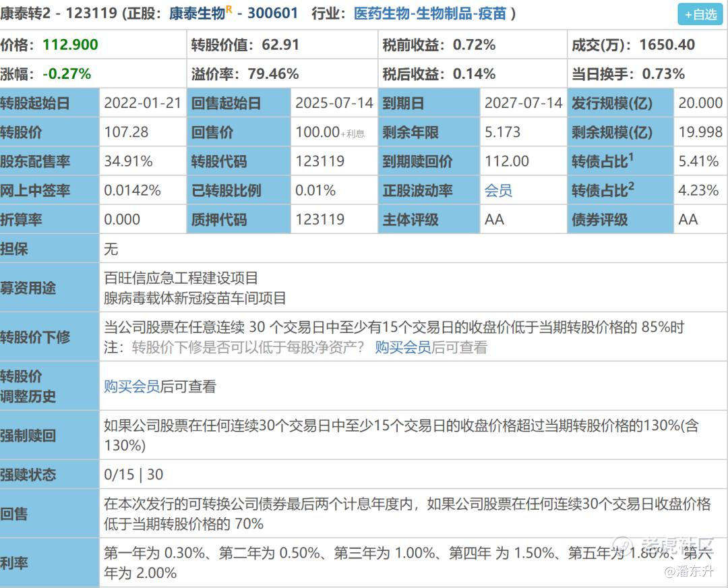
Task: Click 百旺信应急工程建设项目 text
Action: (181, 278)
